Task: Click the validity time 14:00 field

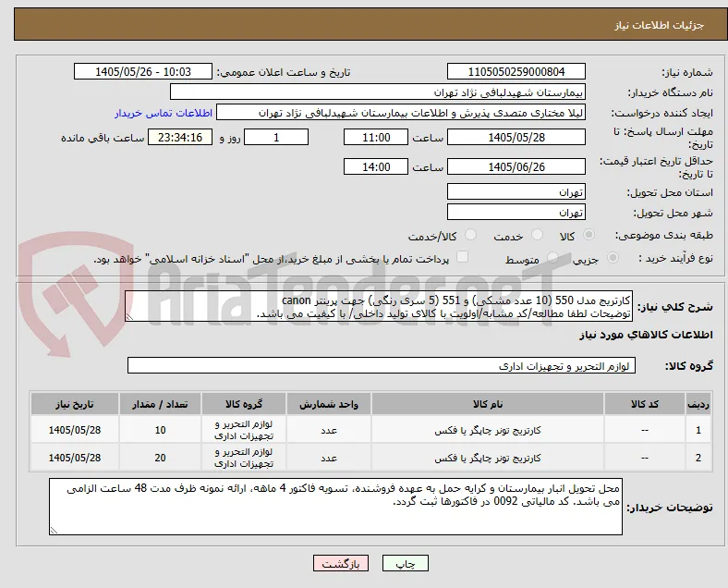Action: (376, 166)
